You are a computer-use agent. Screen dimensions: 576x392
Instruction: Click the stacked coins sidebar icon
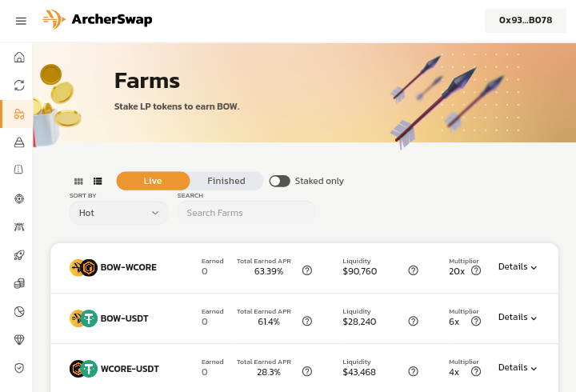(x=19, y=283)
